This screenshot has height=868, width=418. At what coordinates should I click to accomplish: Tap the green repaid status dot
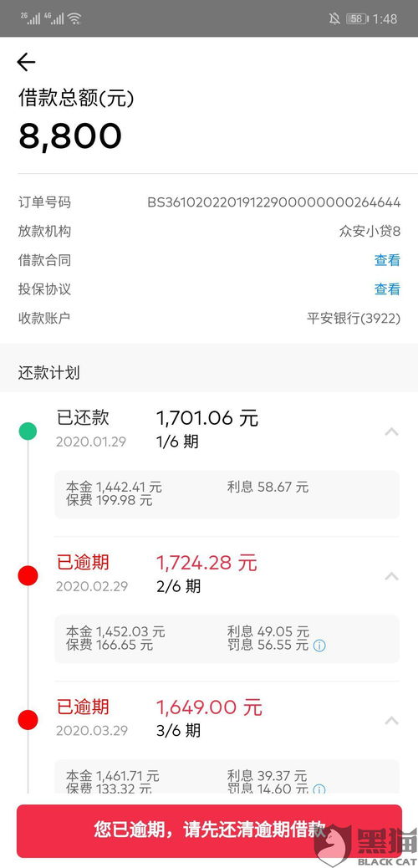[28, 431]
